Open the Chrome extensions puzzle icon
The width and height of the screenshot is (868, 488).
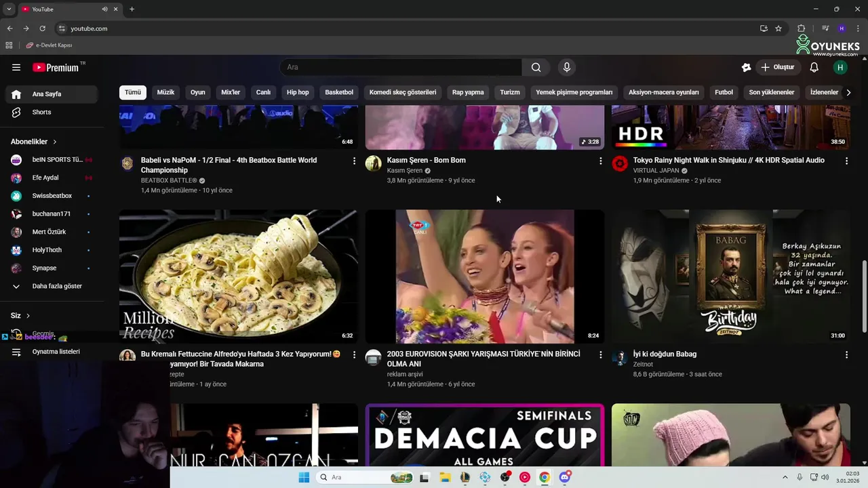(802, 28)
